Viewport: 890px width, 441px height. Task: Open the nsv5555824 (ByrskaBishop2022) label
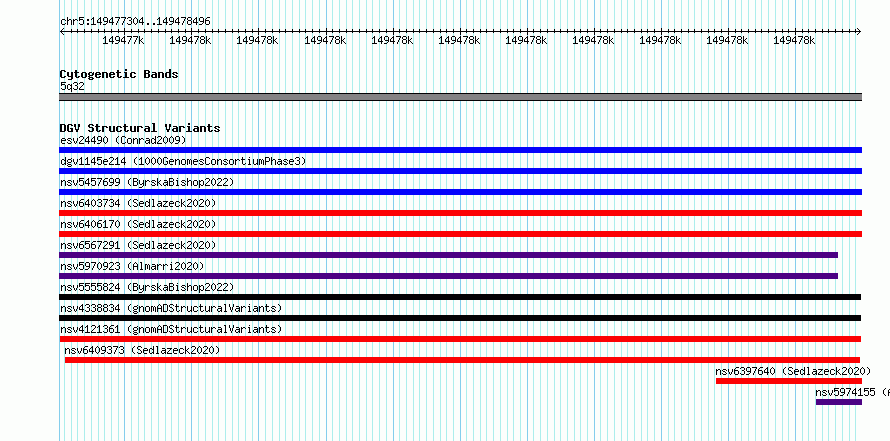coord(147,287)
